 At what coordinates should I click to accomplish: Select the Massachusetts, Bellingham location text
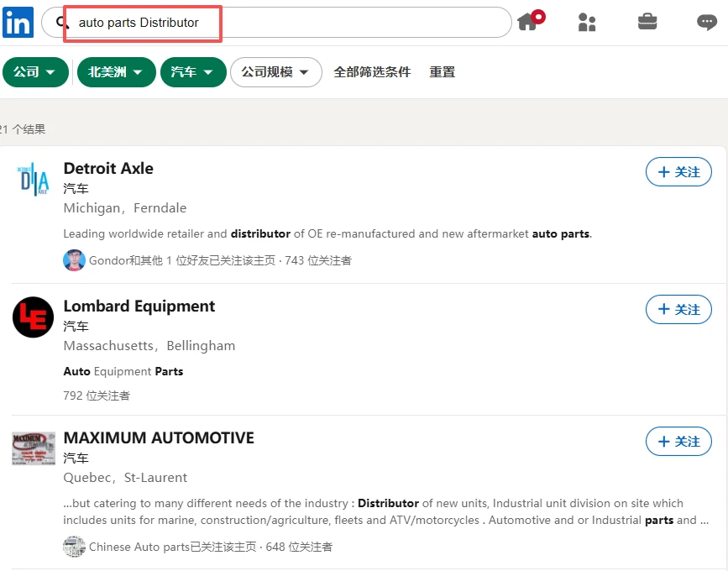(149, 346)
